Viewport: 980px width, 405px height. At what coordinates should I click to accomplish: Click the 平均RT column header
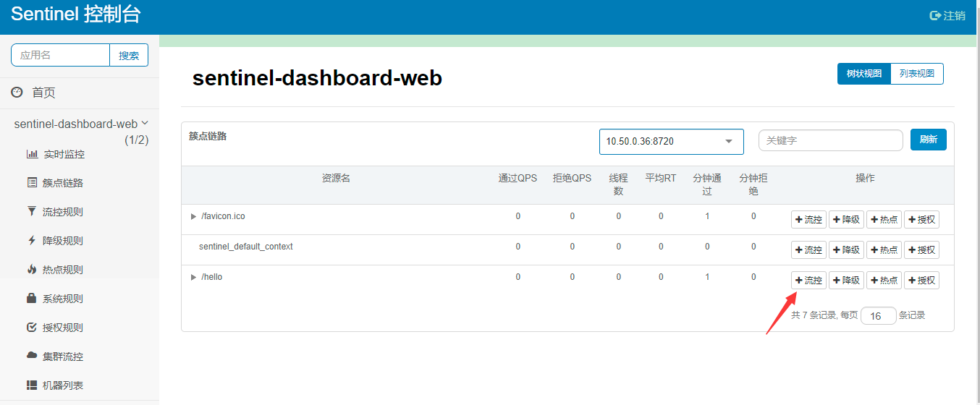coord(661,178)
